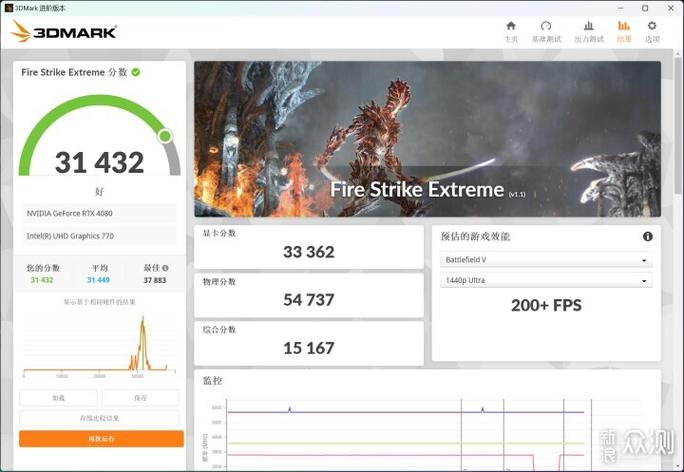Screen dimensions: 684x472
Task: Click the 综合分数 value 15 167
Action: (309, 348)
